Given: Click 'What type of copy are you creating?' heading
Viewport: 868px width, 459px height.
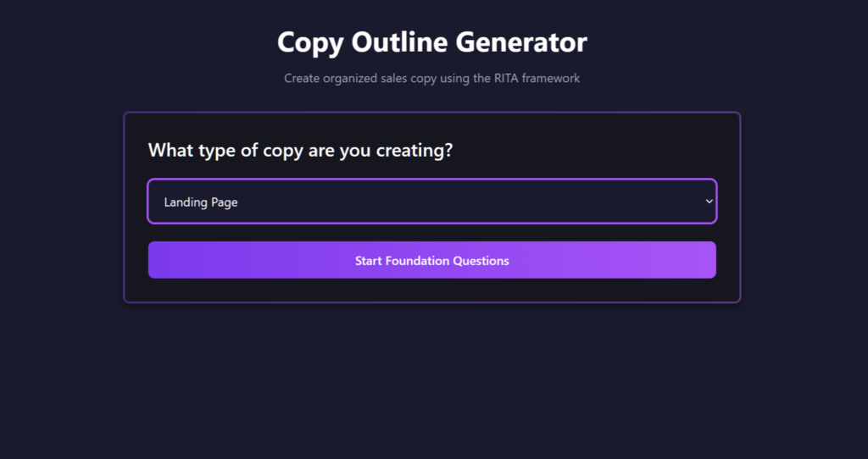Looking at the screenshot, I should coord(300,151).
